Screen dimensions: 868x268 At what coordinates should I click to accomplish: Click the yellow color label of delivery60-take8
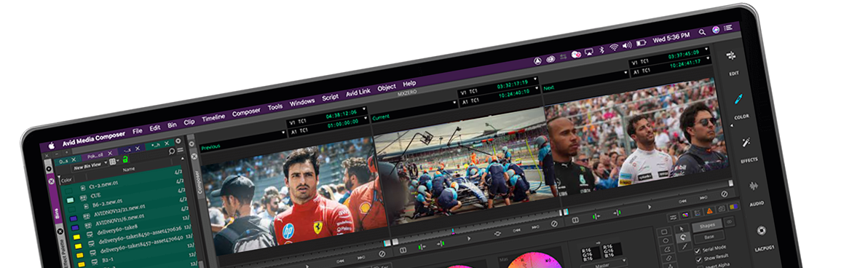point(76,237)
